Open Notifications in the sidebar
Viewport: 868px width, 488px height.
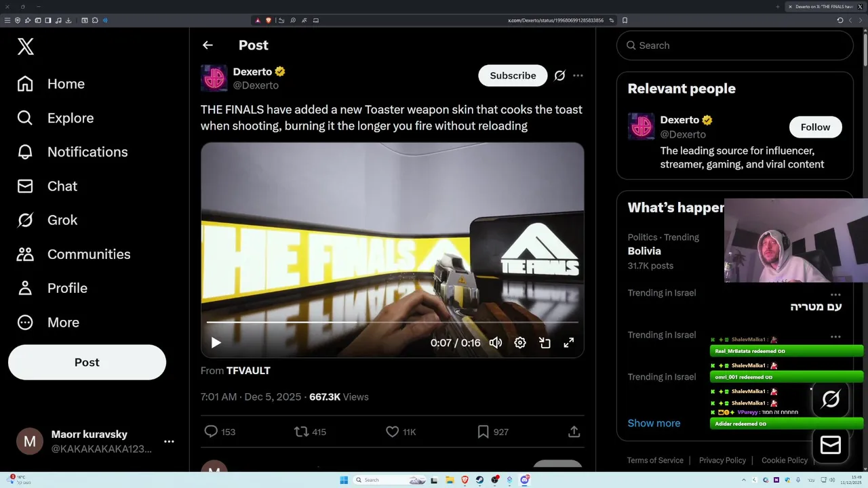pyautogui.click(x=72, y=152)
